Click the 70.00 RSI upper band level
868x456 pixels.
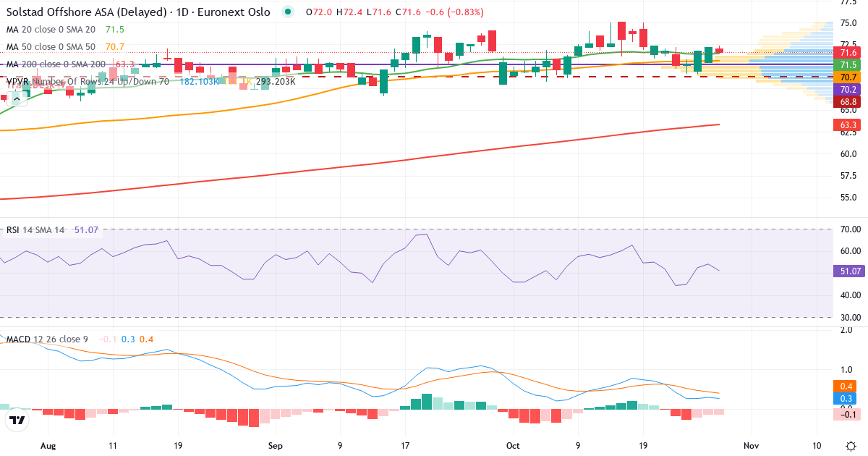pyautogui.click(x=851, y=229)
